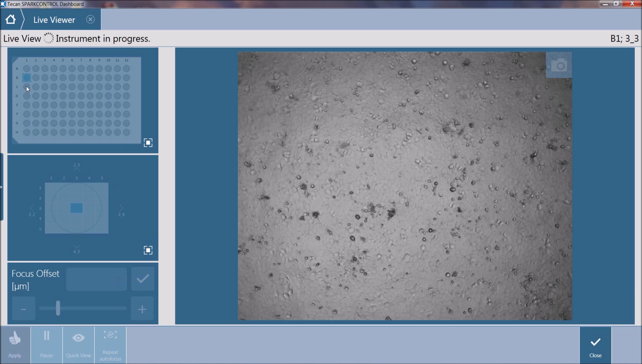Click the Focus Offset value field
This screenshot has height=364, width=642.
click(x=96, y=279)
